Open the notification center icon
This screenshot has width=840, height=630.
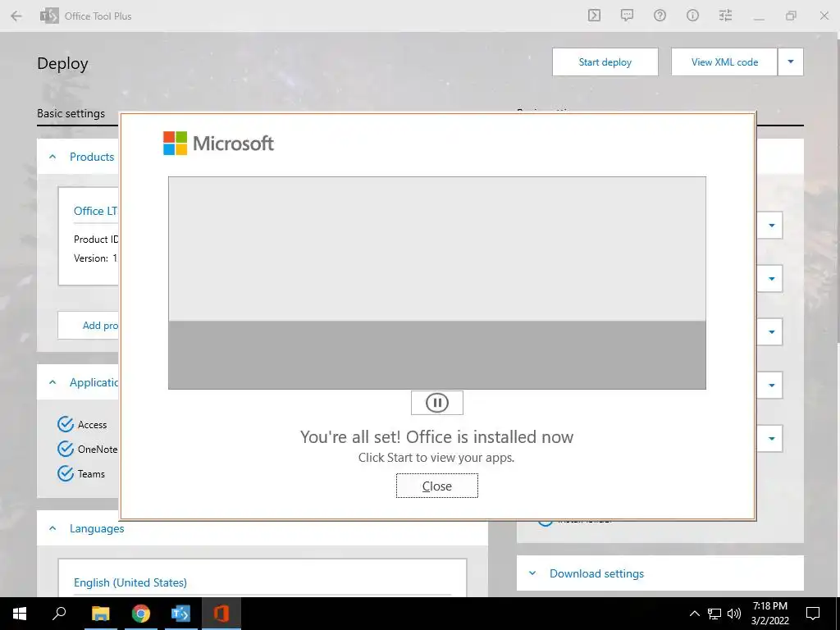pos(813,614)
